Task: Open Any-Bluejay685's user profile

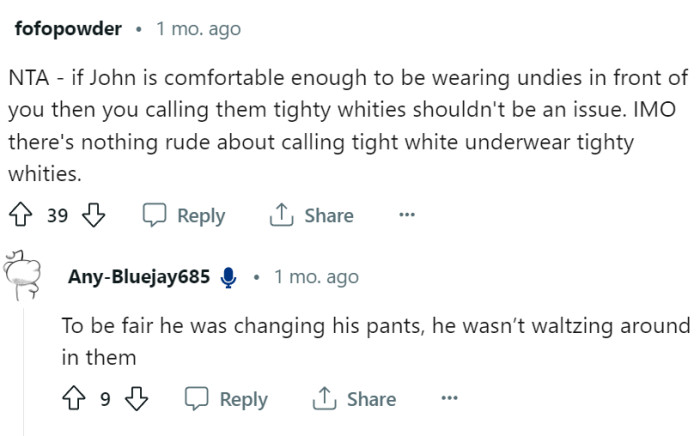Action: point(138,277)
